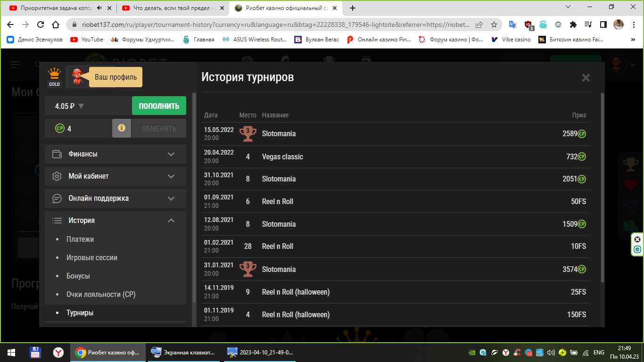The height and width of the screenshot is (362, 644).
Task: Open the Денис Эсенкулов bookmark
Action: [34, 40]
